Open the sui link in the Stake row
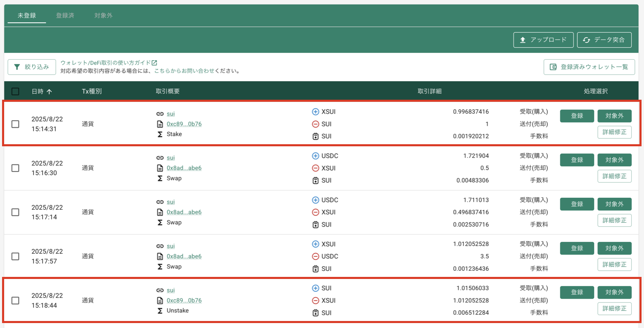Image resolution: width=644 pixels, height=328 pixels. click(x=171, y=114)
